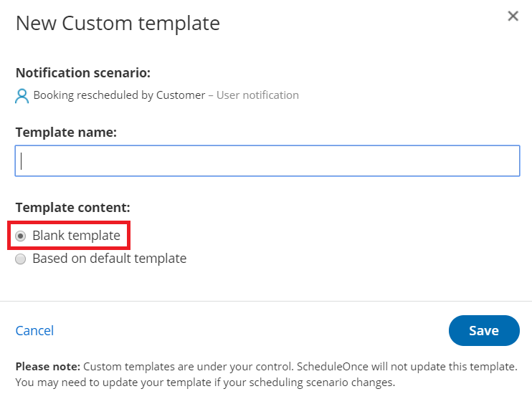Focus the Template name text field

[x=267, y=161]
